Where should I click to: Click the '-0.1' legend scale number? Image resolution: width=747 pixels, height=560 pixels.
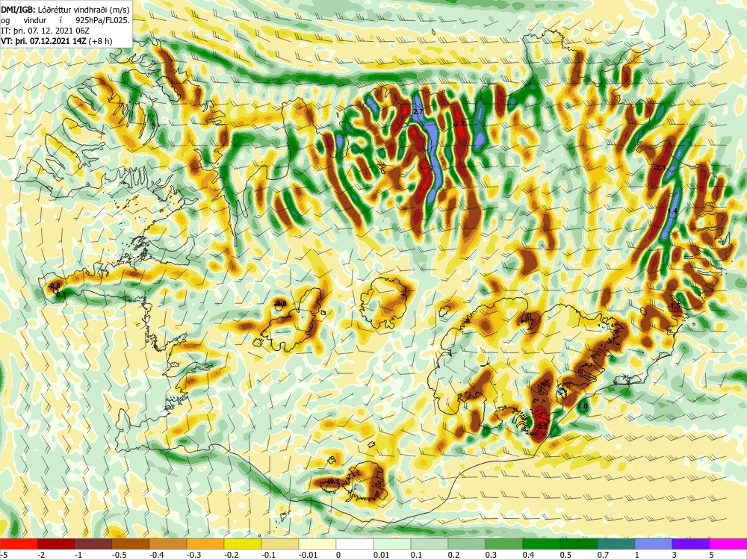(x=269, y=555)
